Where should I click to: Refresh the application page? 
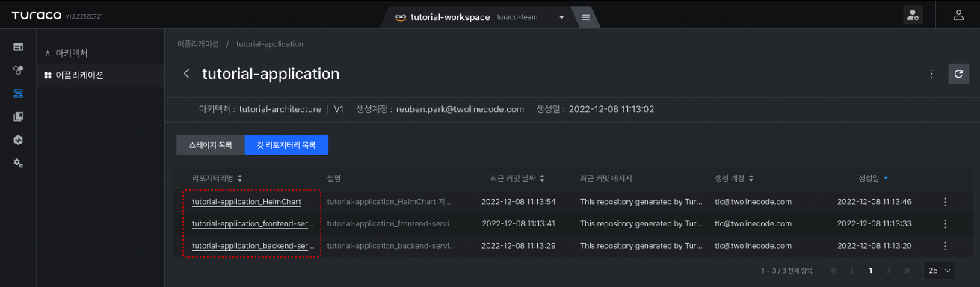(959, 74)
